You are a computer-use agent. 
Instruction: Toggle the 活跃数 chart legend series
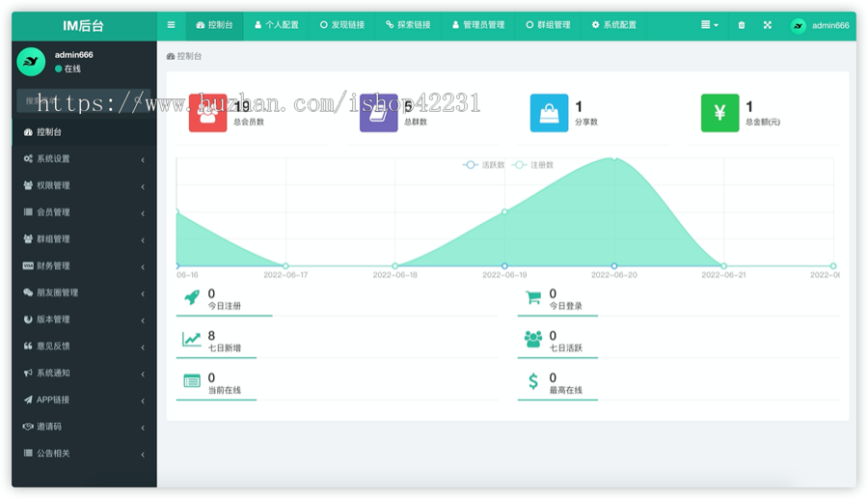(484, 165)
